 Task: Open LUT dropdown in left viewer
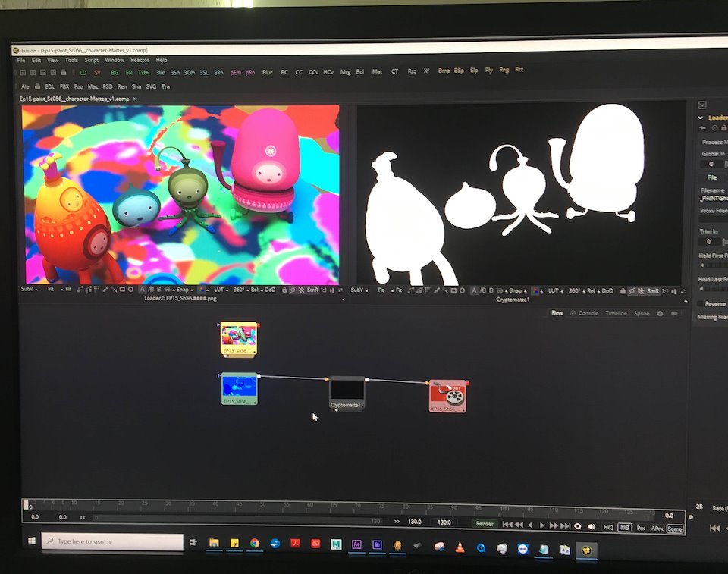(x=221, y=290)
